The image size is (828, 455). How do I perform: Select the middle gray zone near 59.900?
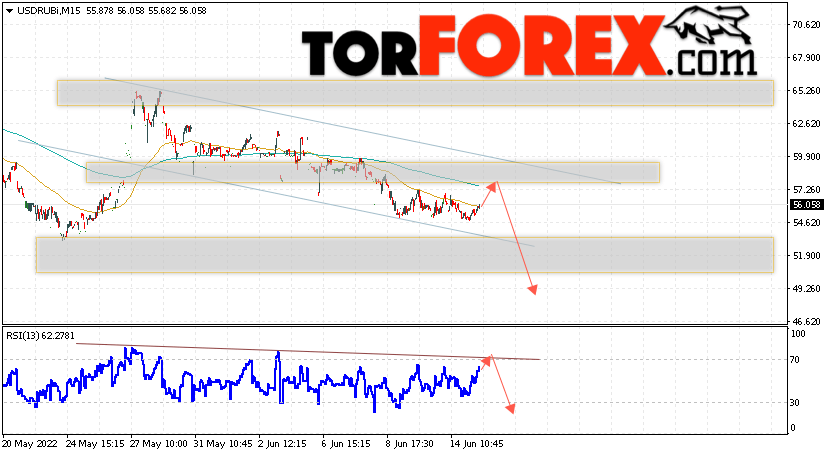pyautogui.click(x=373, y=173)
